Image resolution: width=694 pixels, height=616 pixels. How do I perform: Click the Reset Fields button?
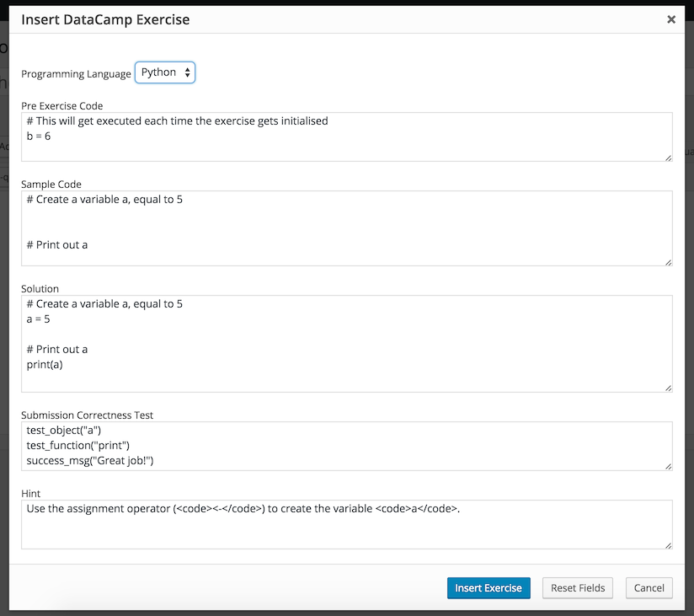(577, 588)
